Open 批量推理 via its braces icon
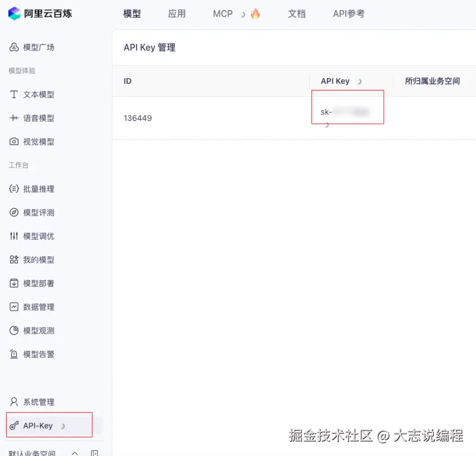 coord(14,189)
